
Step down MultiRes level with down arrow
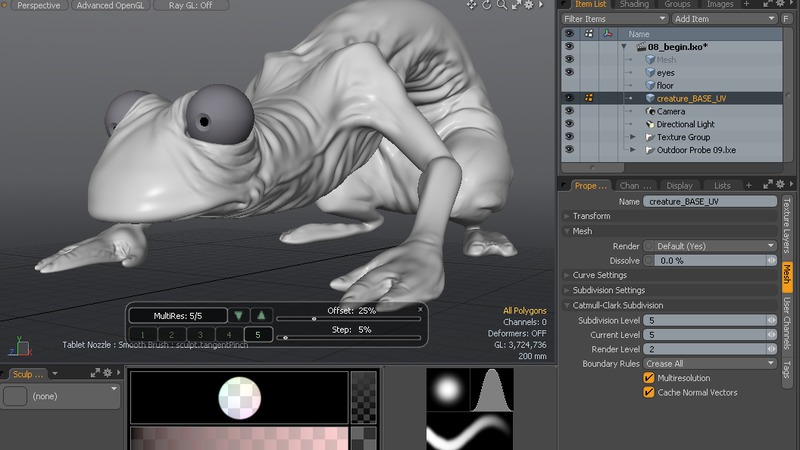(238, 315)
